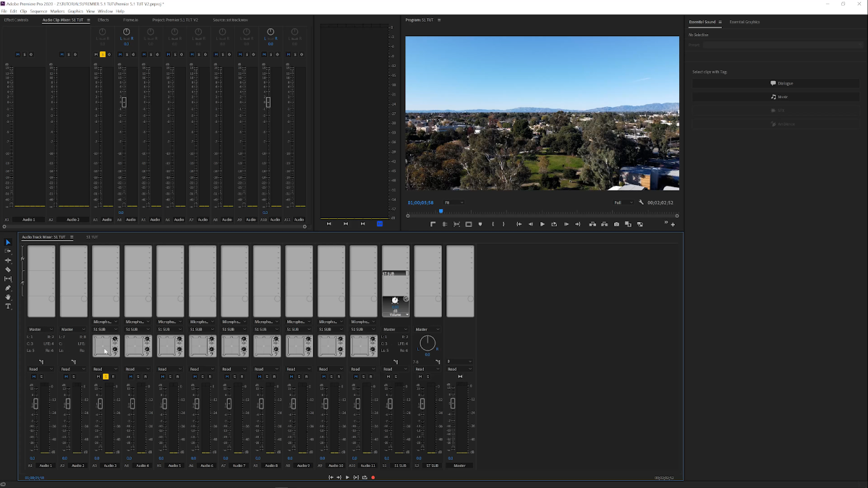
Task: Select the Type tool
Action: point(8,307)
